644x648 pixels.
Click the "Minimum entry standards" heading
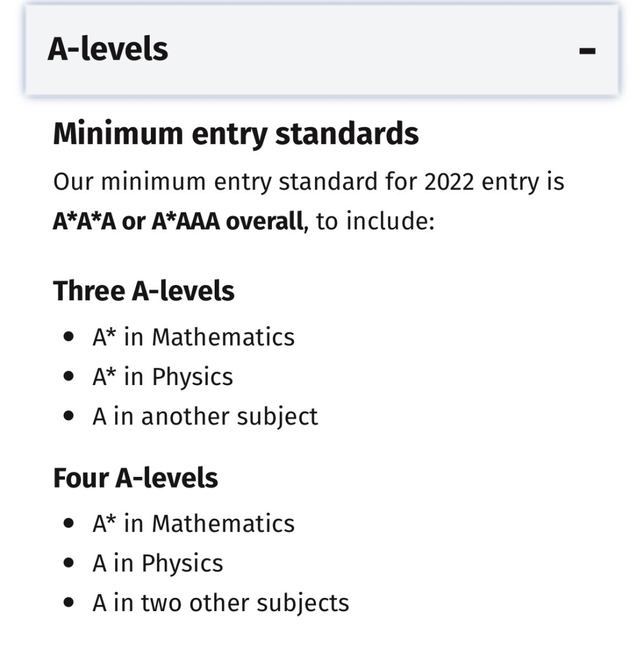point(236,134)
